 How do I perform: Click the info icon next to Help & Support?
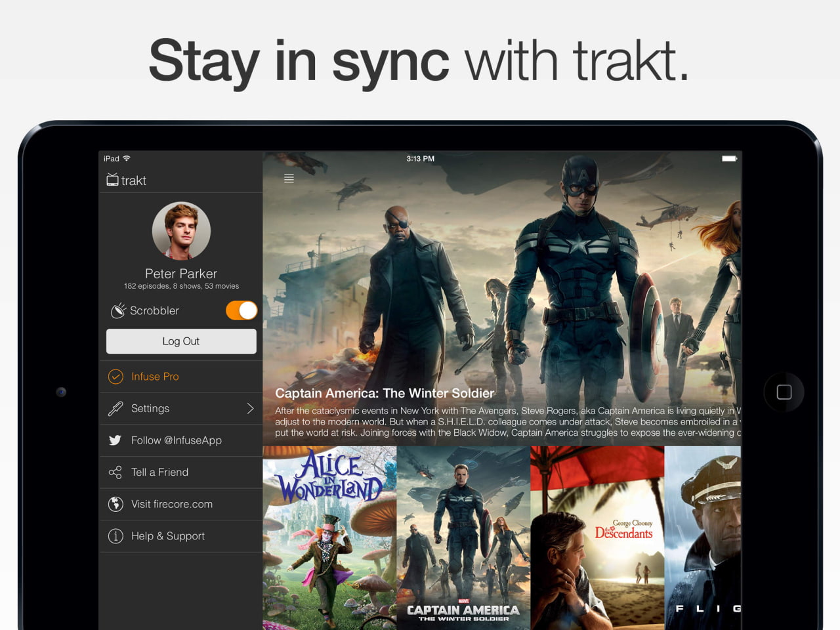[115, 536]
